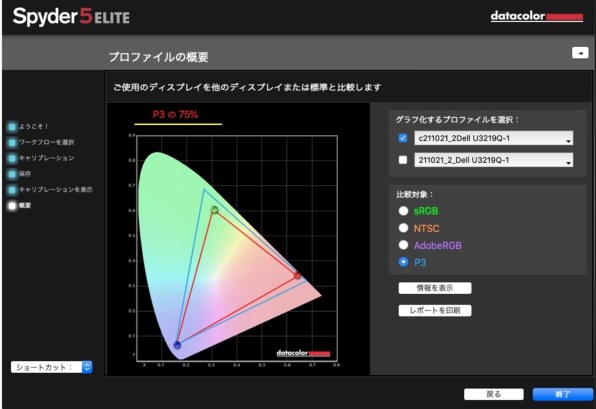Go to ワークフローを選択 step label

pyautogui.click(x=46, y=142)
